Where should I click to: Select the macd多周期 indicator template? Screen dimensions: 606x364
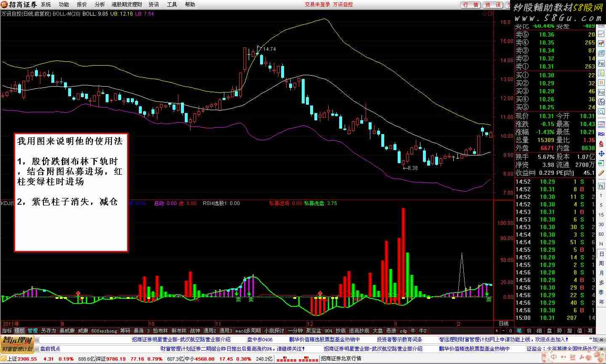(x=248, y=331)
